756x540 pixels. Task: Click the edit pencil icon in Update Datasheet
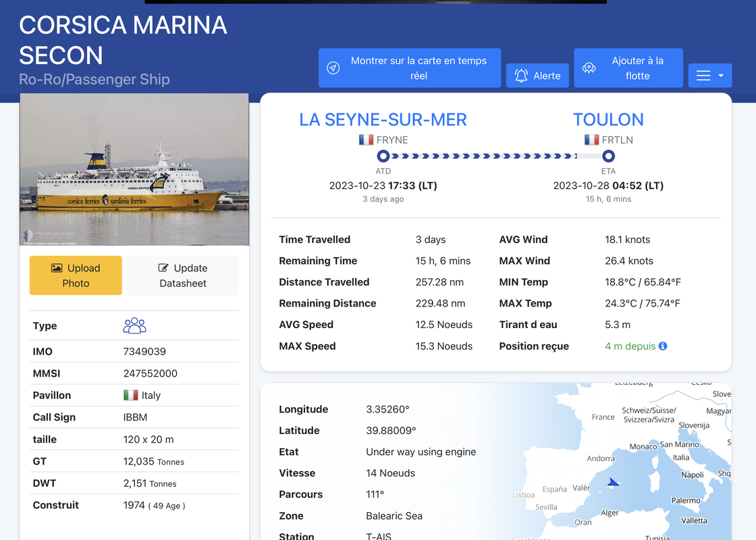163,268
